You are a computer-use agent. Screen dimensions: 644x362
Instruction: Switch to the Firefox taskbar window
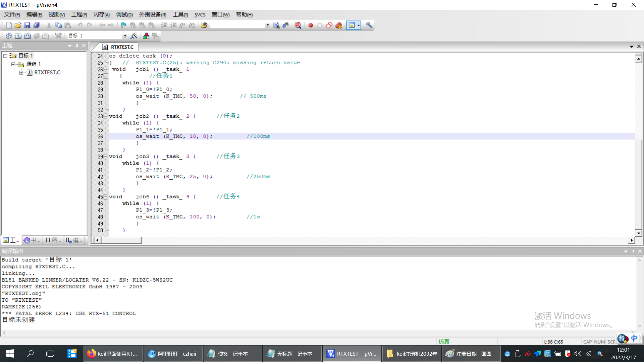113,354
